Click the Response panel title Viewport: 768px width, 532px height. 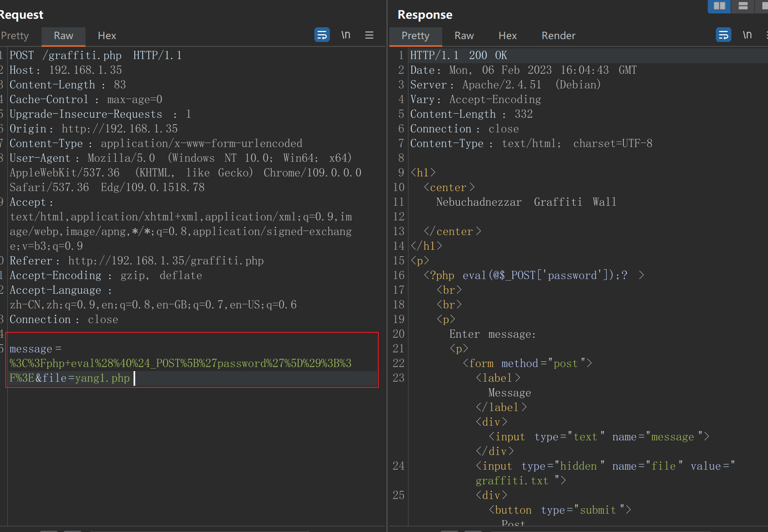[425, 15]
